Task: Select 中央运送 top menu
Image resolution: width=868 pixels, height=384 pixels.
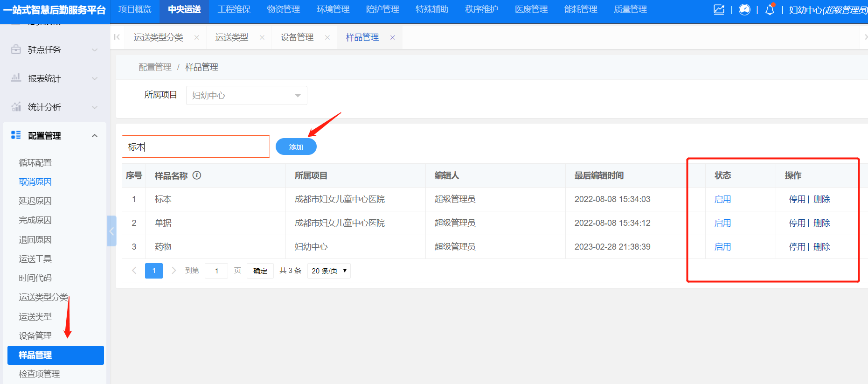Action: point(184,9)
